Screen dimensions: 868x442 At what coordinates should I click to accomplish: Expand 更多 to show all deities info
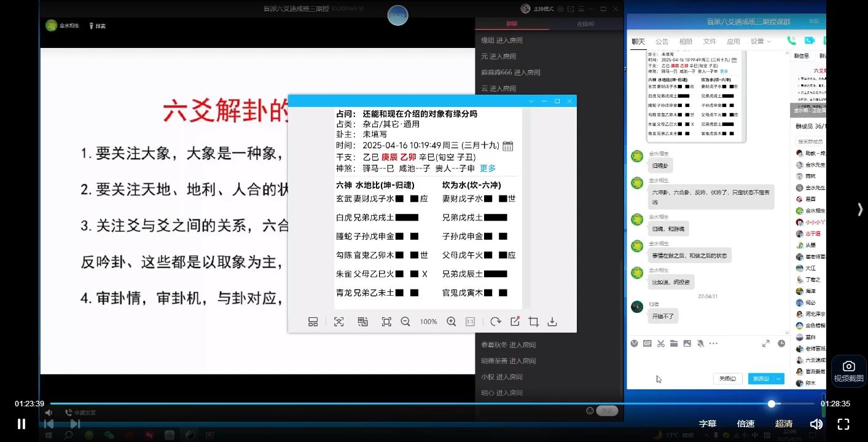[487, 167]
